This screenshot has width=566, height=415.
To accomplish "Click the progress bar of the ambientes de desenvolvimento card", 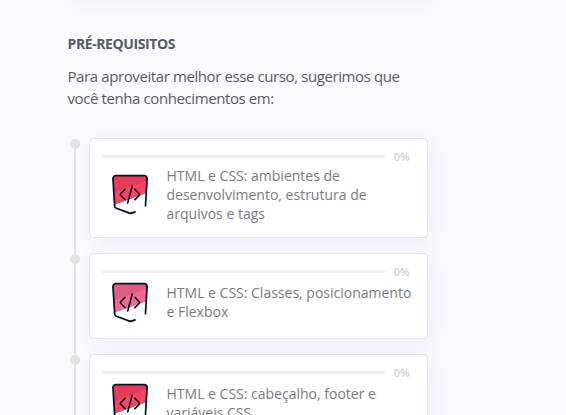I will pos(243,157).
